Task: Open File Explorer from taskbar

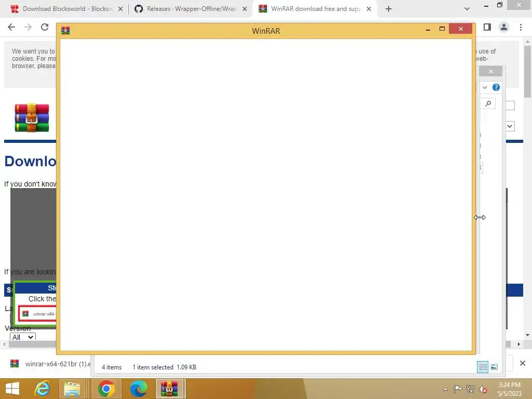Action: coord(72,389)
